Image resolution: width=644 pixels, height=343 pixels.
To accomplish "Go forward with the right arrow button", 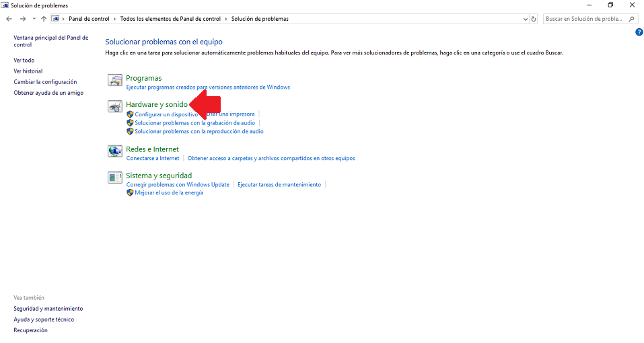I will coord(23,19).
